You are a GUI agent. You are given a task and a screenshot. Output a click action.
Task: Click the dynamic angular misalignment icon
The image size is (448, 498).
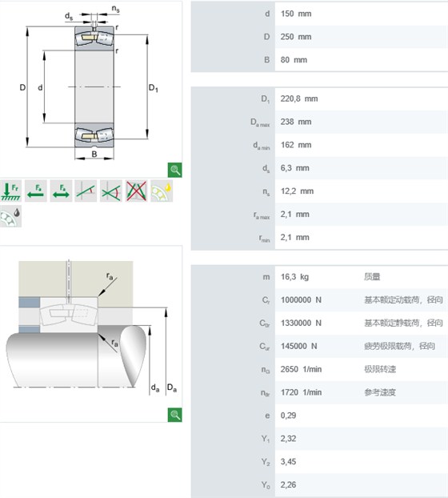pyautogui.click(x=111, y=191)
